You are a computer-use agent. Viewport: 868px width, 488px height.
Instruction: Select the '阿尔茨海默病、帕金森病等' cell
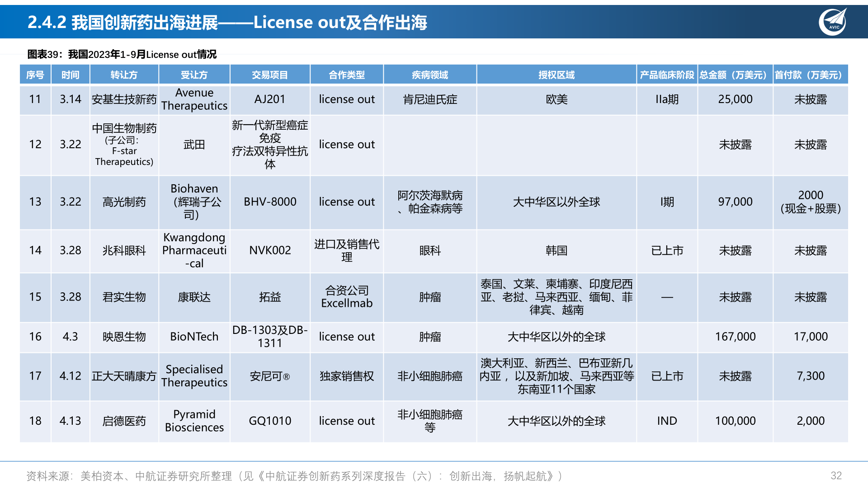click(x=430, y=202)
